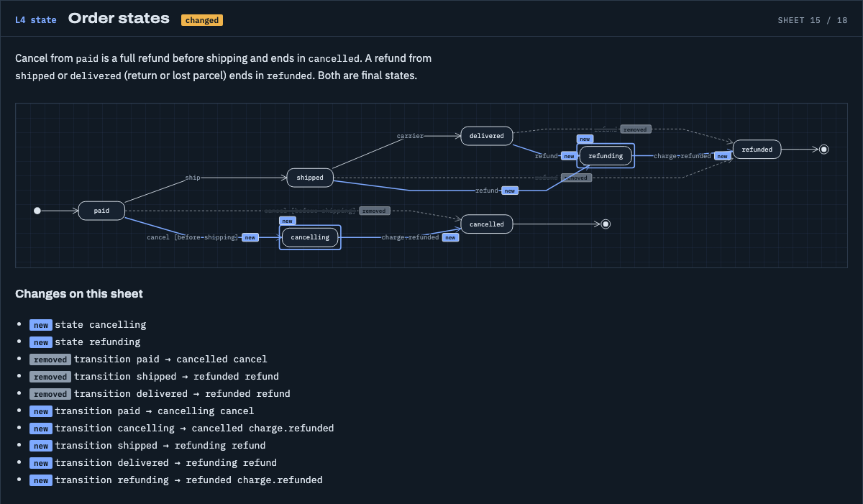The height and width of the screenshot is (504, 863).
Task: Select 'transition paid → cancelled cancel' row
Action: point(148,359)
